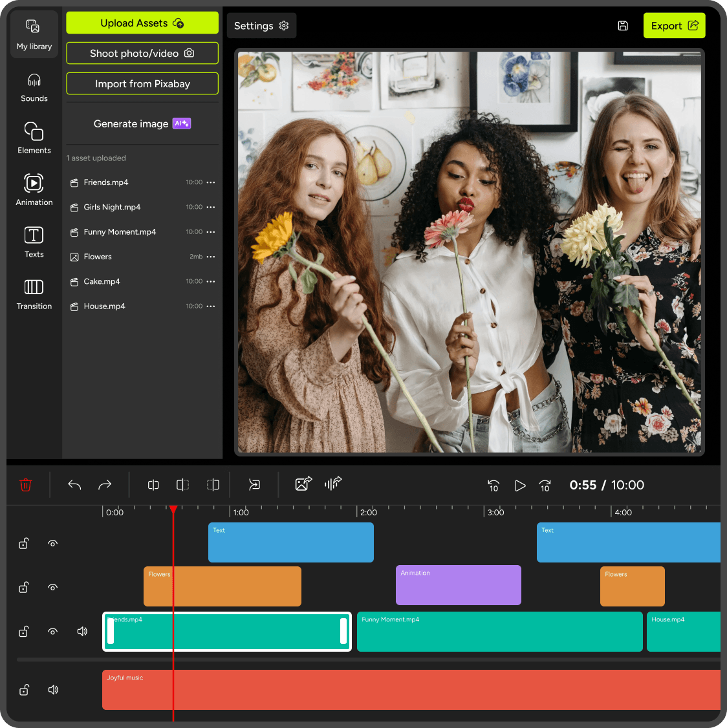Open more options for House.mp4

coord(210,306)
